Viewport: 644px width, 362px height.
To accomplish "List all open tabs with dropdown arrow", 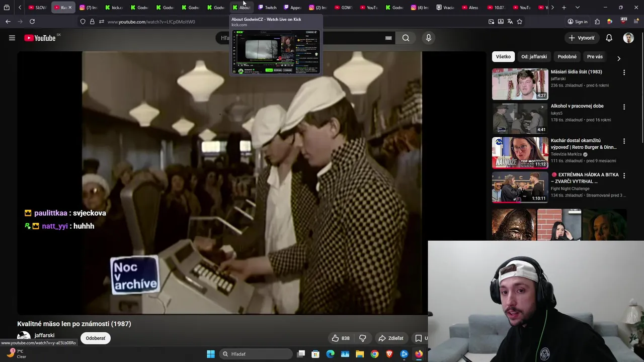I will pyautogui.click(x=577, y=8).
